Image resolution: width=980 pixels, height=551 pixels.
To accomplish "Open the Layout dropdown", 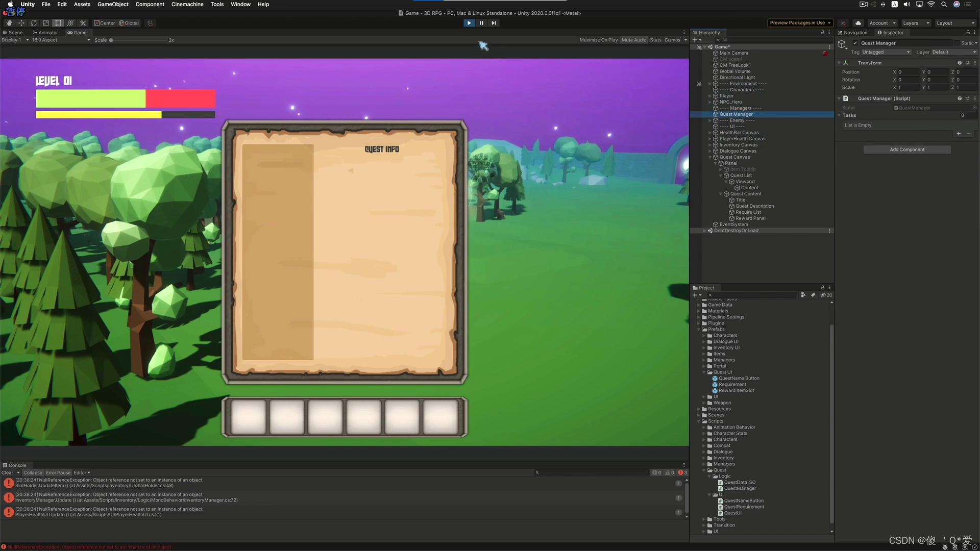I will coord(955,23).
